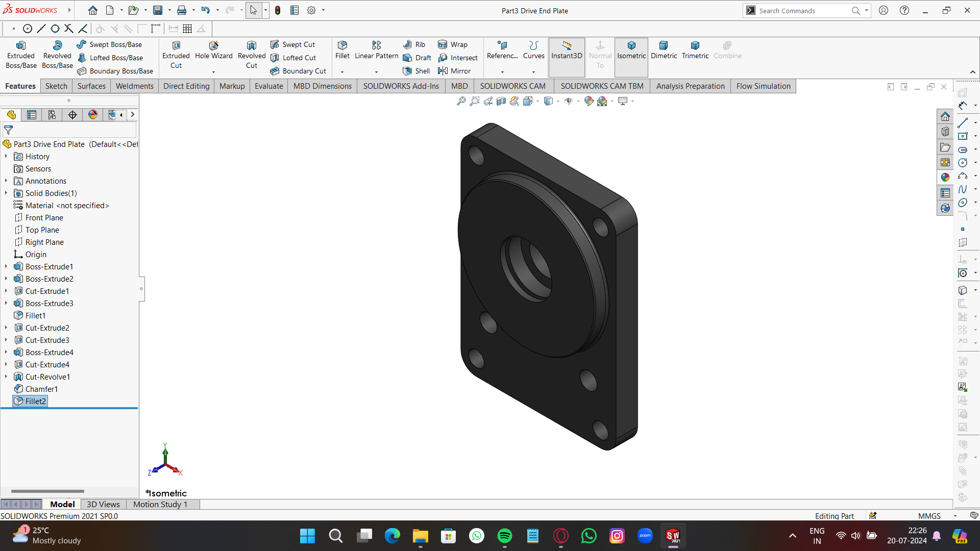
Task: Expand the Cut-Extrude2 feature
Action: (6, 328)
